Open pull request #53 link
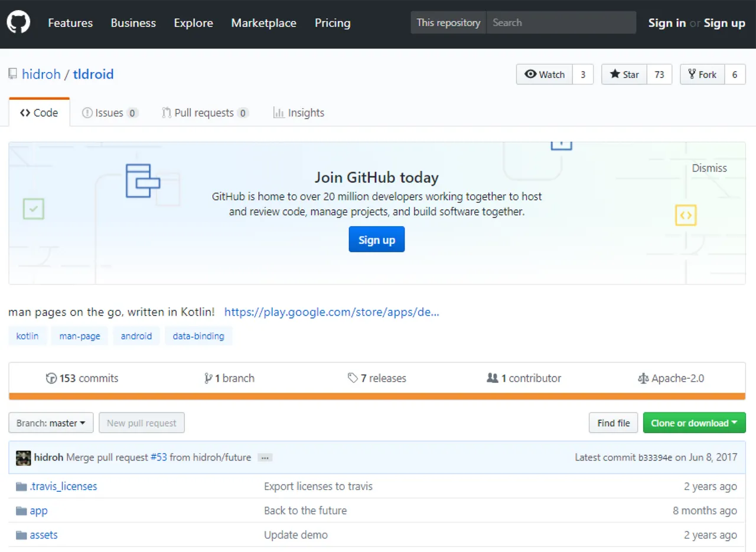Screen dimensions: 756x552 [159, 457]
